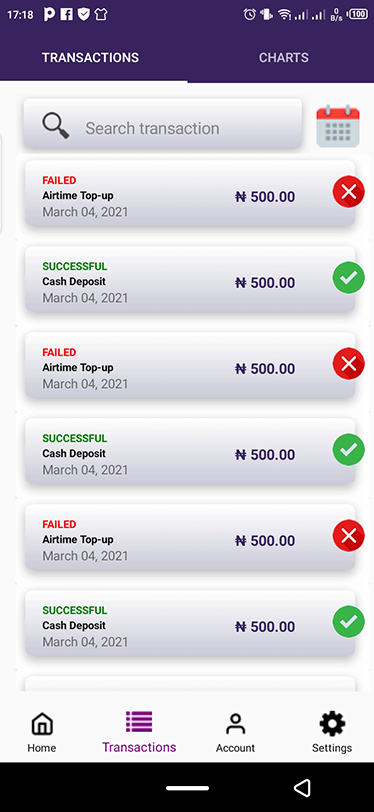Click green checkmark on second Cash Deposit

[x=349, y=450]
